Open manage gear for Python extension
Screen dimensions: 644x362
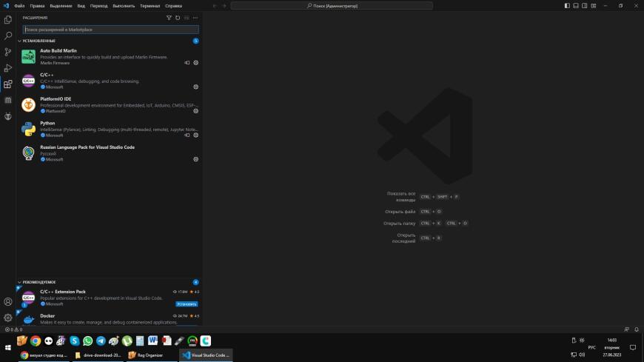click(196, 135)
